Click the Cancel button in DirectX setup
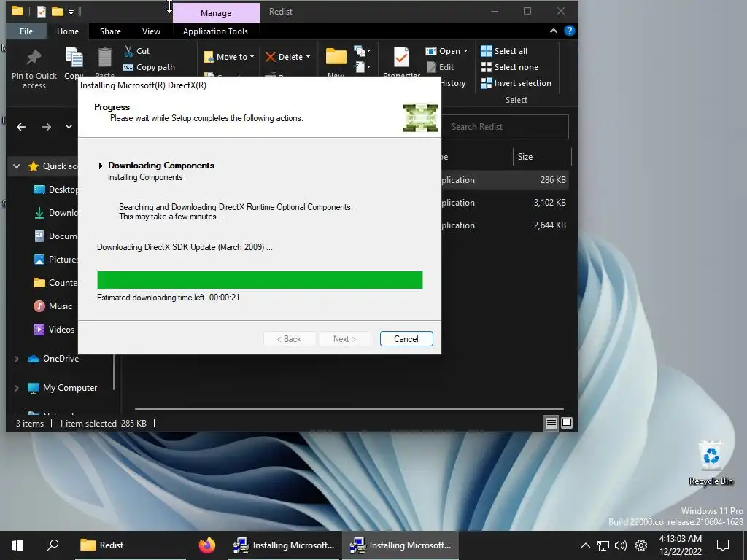The image size is (747, 560). [406, 338]
